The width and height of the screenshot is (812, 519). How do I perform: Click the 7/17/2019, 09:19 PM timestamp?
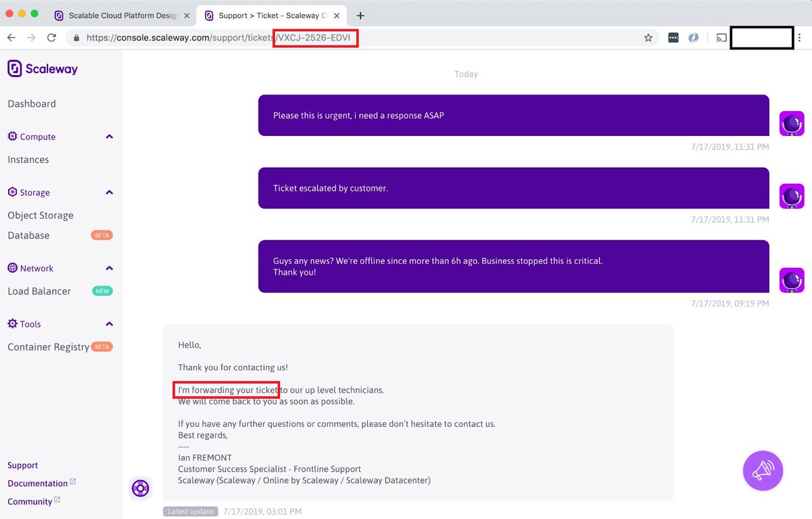(x=730, y=304)
